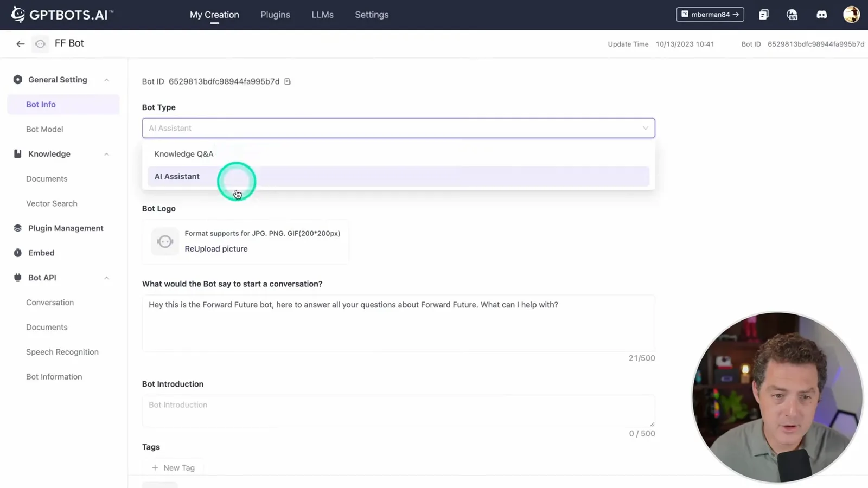Open the documentation icon in top bar
868x488 pixels.
tap(764, 15)
